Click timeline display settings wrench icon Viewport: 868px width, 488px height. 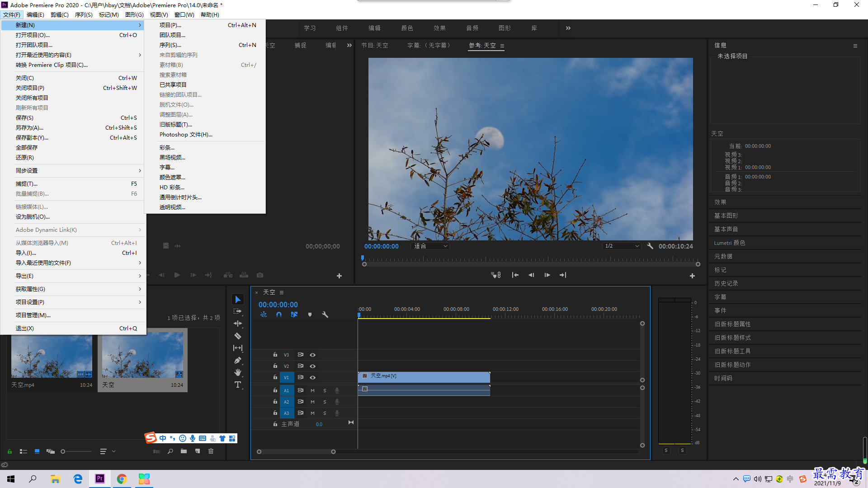325,314
